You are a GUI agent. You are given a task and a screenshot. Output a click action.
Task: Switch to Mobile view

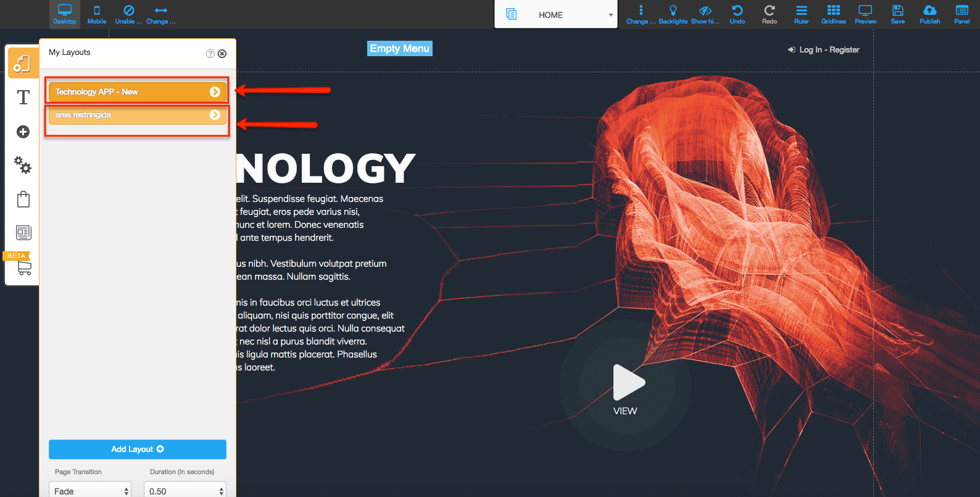tap(96, 14)
